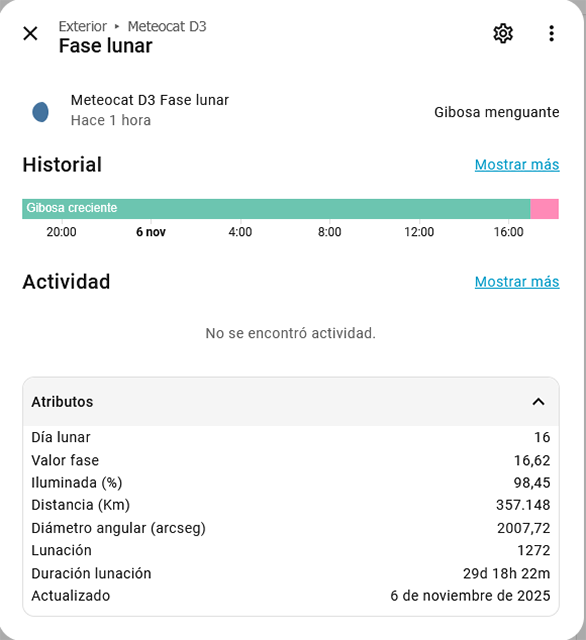Close the Fase lunar dialog
586x640 pixels.
tap(30, 33)
